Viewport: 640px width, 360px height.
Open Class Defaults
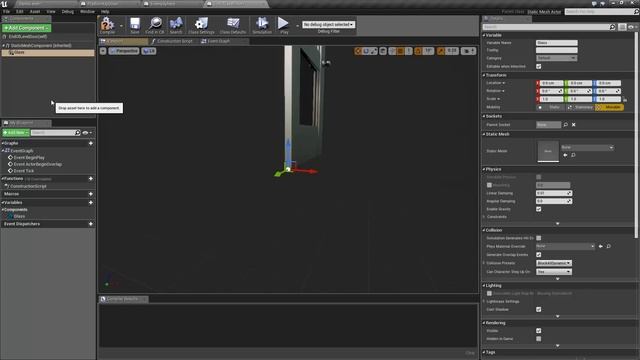coord(233,25)
